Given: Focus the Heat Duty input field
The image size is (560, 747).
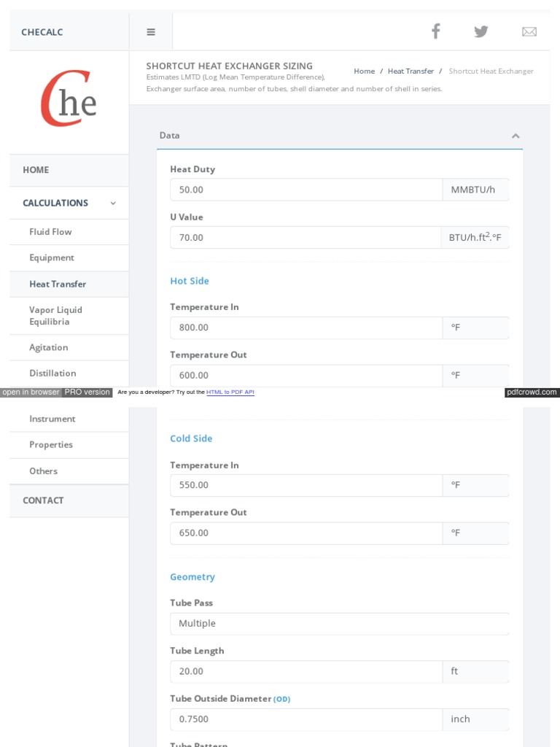Looking at the screenshot, I should pos(306,190).
